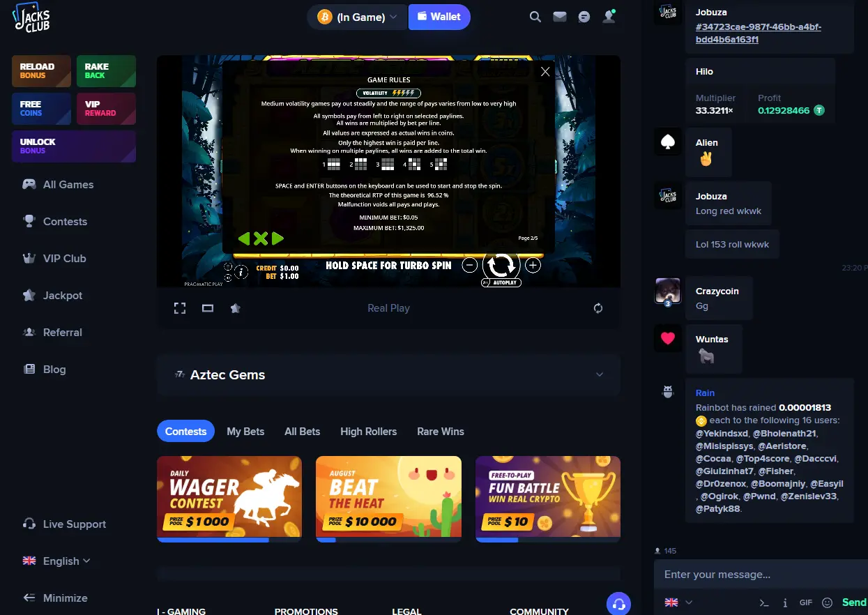Screen dimensions: 868x615
Task: Click the Hilo game label in chat
Action: (704, 72)
